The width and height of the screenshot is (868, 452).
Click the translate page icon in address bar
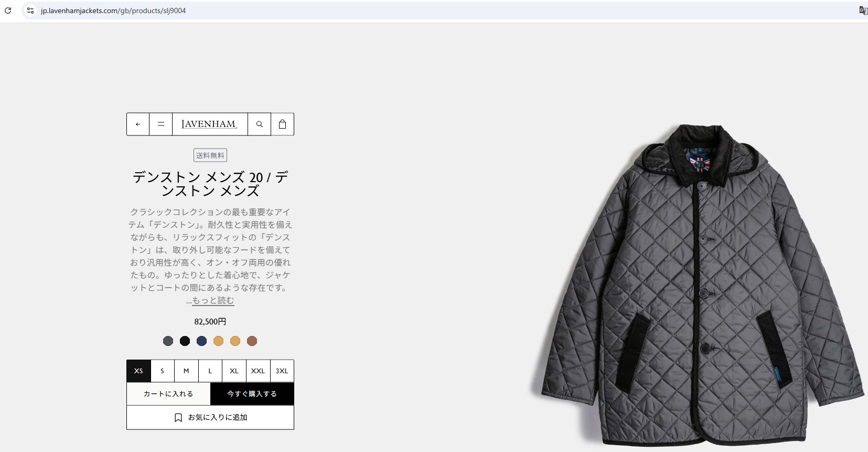(x=863, y=10)
